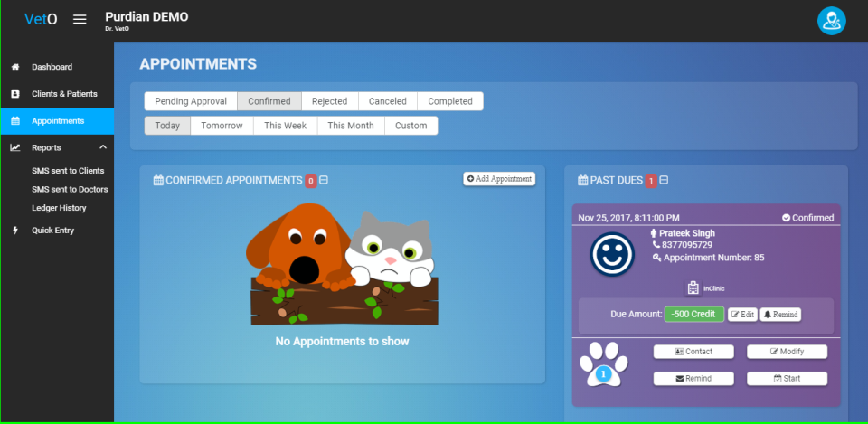
Task: Click the Clients & Patients contact icon
Action: (x=15, y=94)
